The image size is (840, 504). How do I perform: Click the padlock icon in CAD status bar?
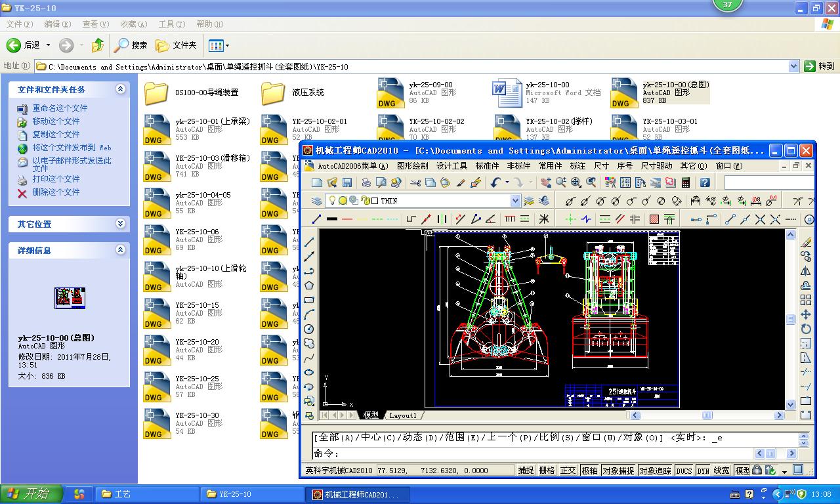click(757, 470)
